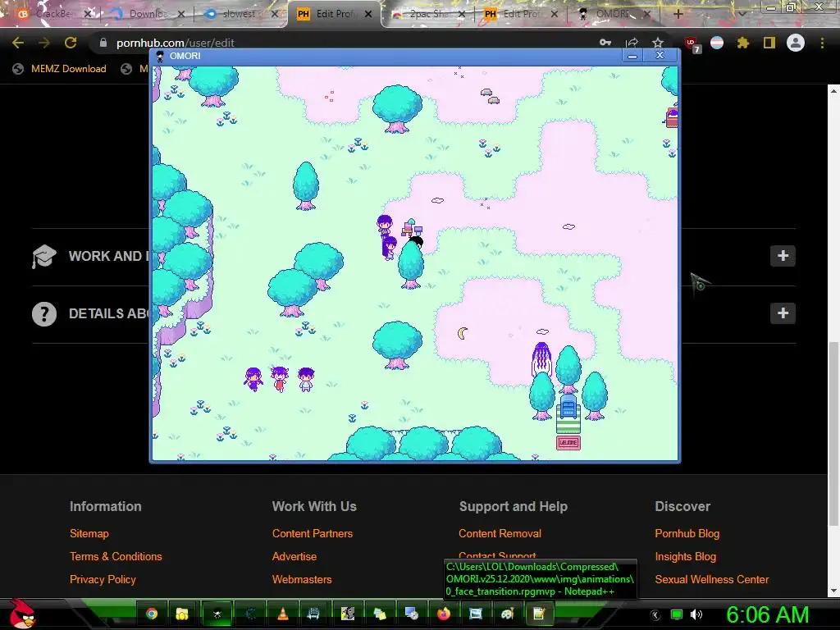Open the MEMZ Download bookmark

[x=59, y=69]
